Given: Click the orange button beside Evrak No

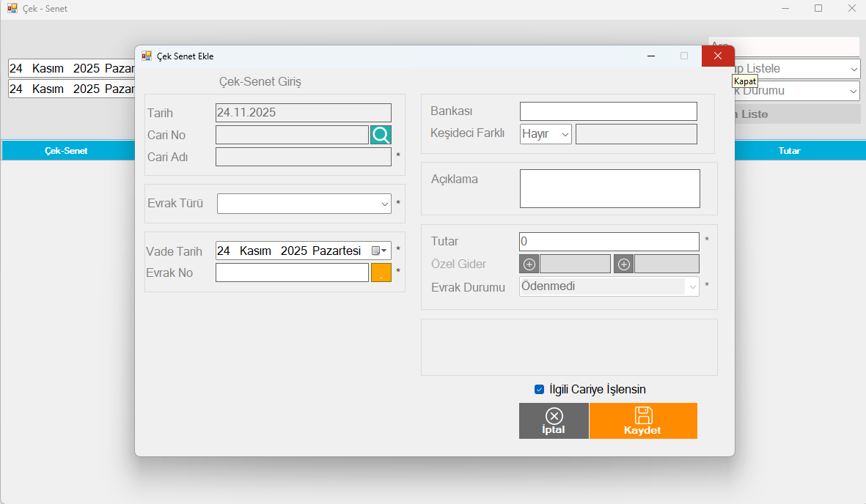Looking at the screenshot, I should point(381,273).
